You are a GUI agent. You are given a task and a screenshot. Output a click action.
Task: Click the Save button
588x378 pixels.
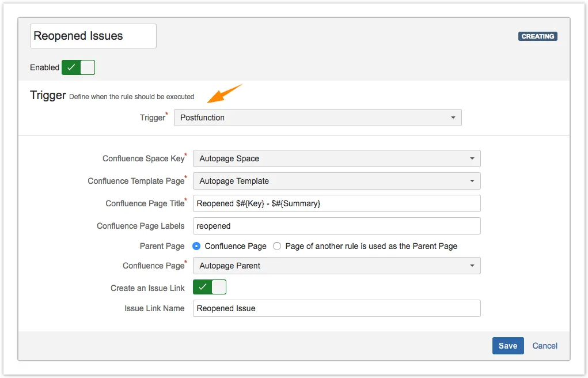[507, 346]
